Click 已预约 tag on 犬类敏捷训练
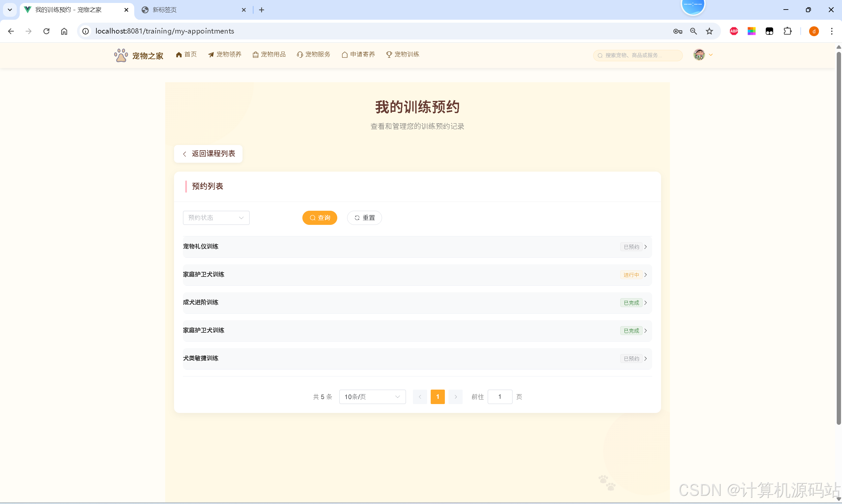Screen dimensions: 842x504 click(x=631, y=359)
